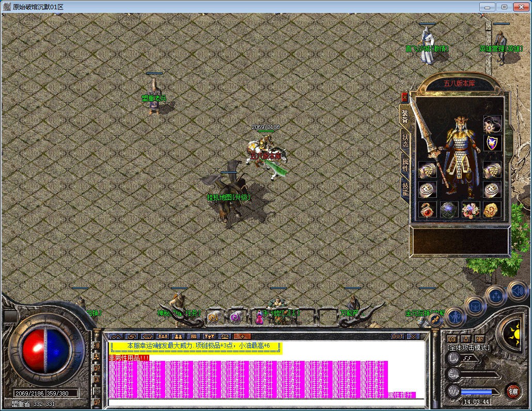Toggle the top chat filter side icon
This screenshot has width=532, height=411.
(x=97, y=345)
